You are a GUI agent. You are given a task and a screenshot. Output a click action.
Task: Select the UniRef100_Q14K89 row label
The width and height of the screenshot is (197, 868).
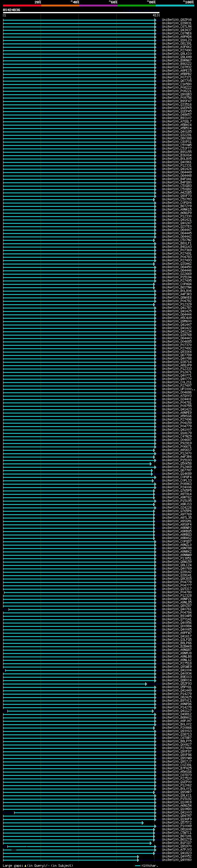click(176, 474)
